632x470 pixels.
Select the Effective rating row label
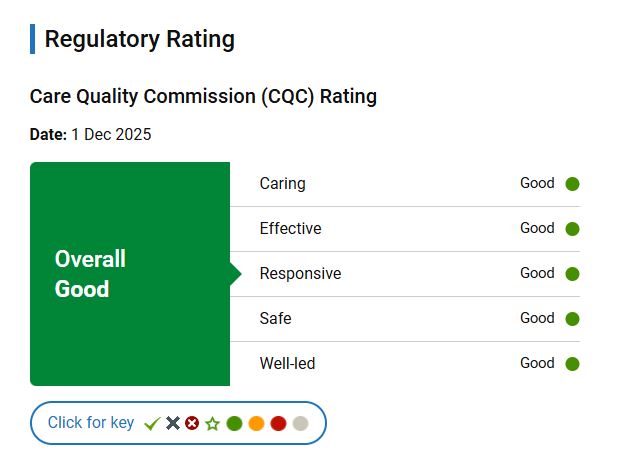click(x=290, y=229)
